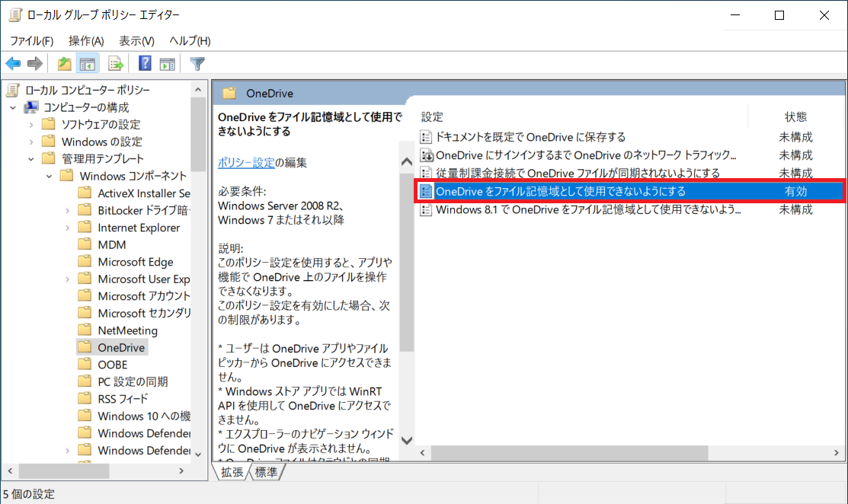Expand the ソフトウェアの設定 node
Screen dimensions: 848x504
30,125
